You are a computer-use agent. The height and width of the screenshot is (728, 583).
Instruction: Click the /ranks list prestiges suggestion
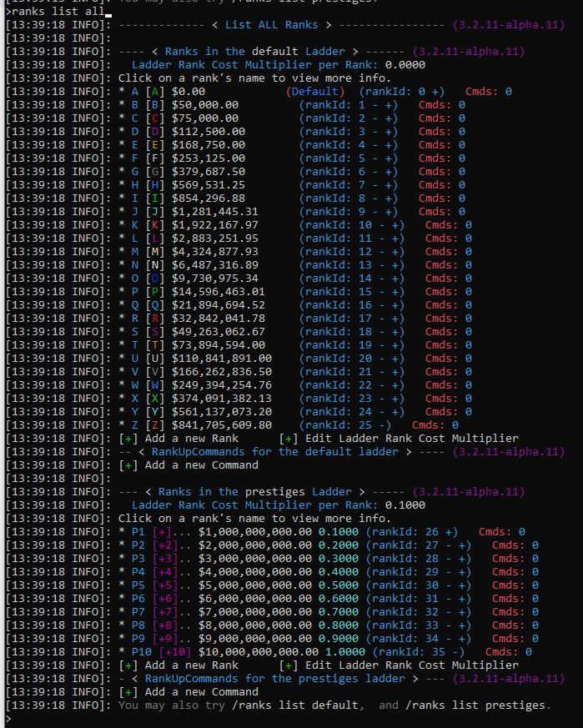[x=475, y=705]
